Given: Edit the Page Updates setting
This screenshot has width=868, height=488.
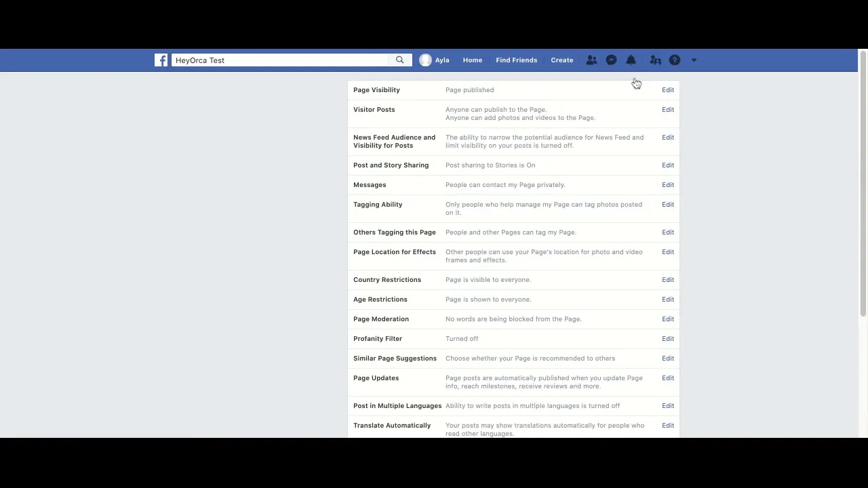Looking at the screenshot, I should [x=668, y=378].
